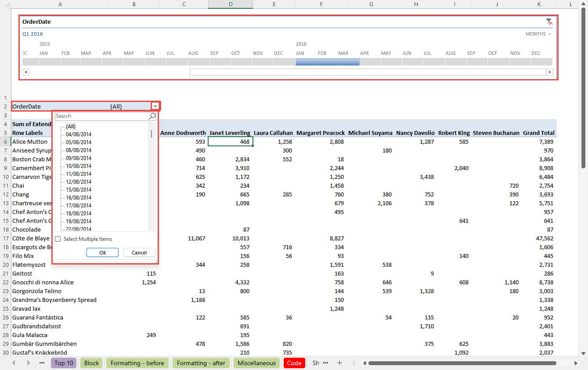Clear the OrderDate timeline filter
This screenshot has height=370, width=588.
pos(549,22)
